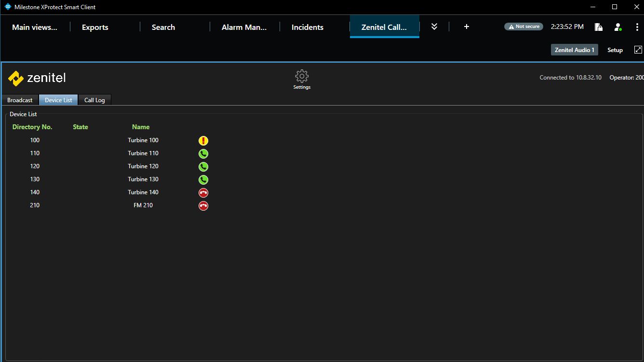The width and height of the screenshot is (644, 362).
Task: Sort list by Directory No. column header
Action: [32, 127]
